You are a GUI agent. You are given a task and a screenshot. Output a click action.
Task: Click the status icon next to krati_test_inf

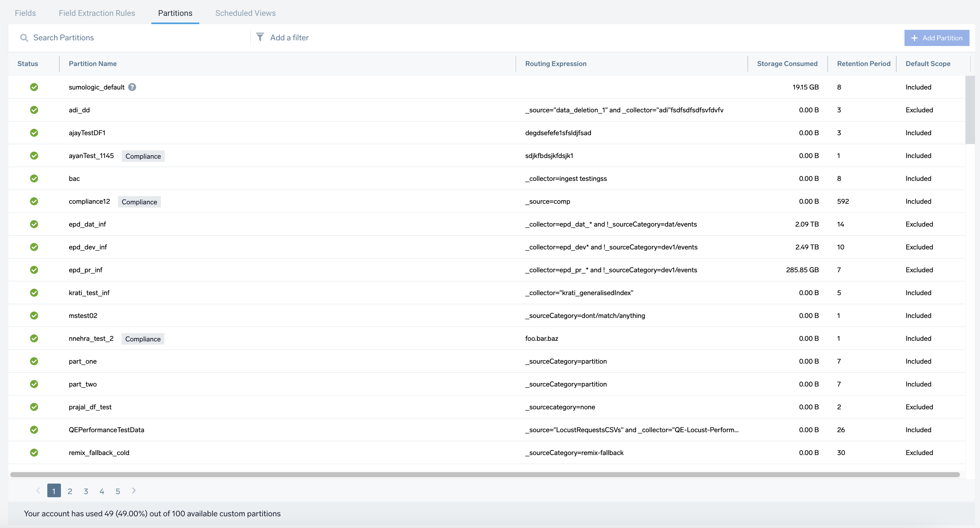(34, 293)
